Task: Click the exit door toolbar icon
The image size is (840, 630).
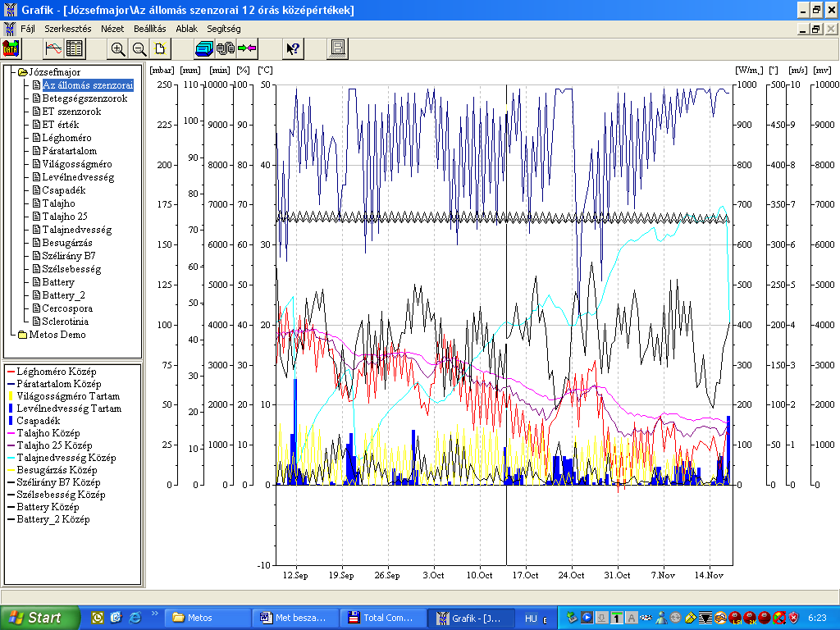Action: pos(337,49)
